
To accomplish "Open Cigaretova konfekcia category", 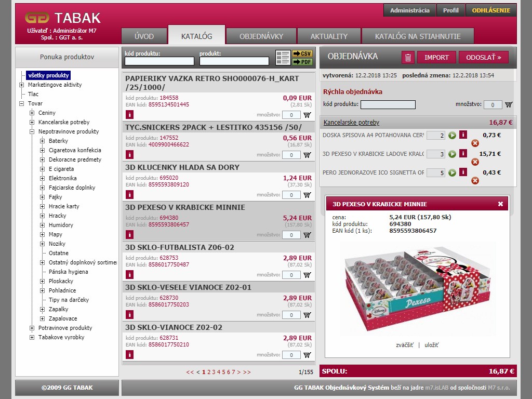I will [75, 150].
